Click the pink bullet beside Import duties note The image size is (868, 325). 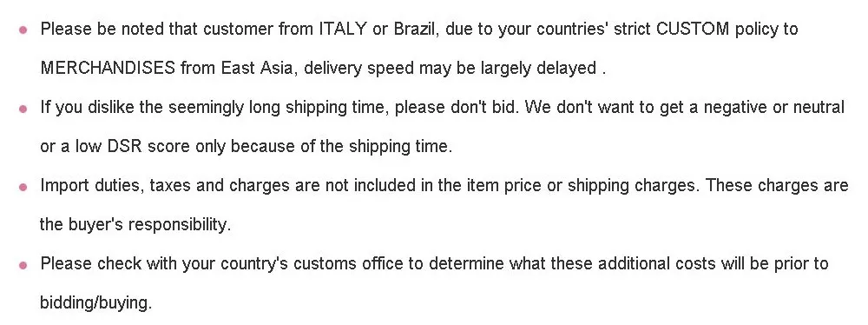pyautogui.click(x=23, y=187)
